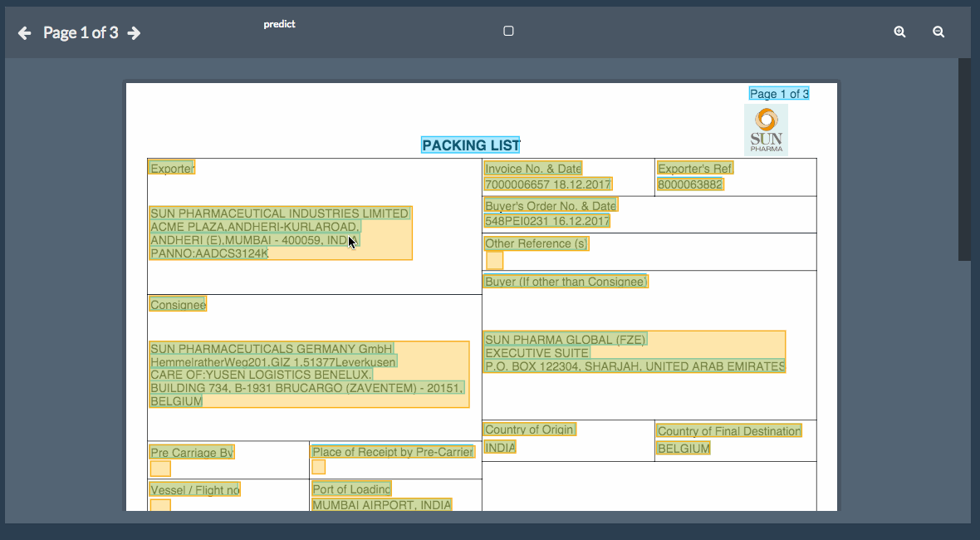
Task: Select 'Other Reference (s)' label box
Action: pos(537,243)
